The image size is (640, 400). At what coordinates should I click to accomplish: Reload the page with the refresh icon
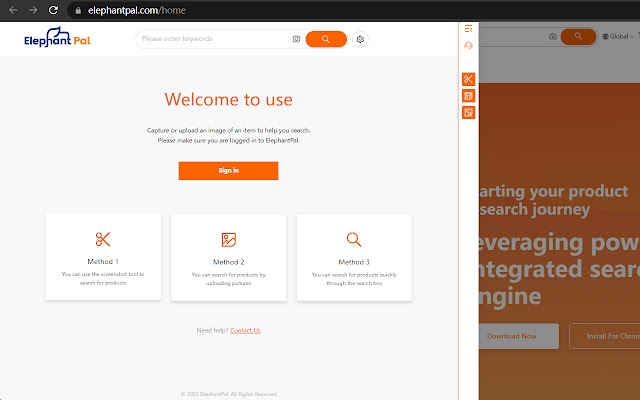(53, 10)
